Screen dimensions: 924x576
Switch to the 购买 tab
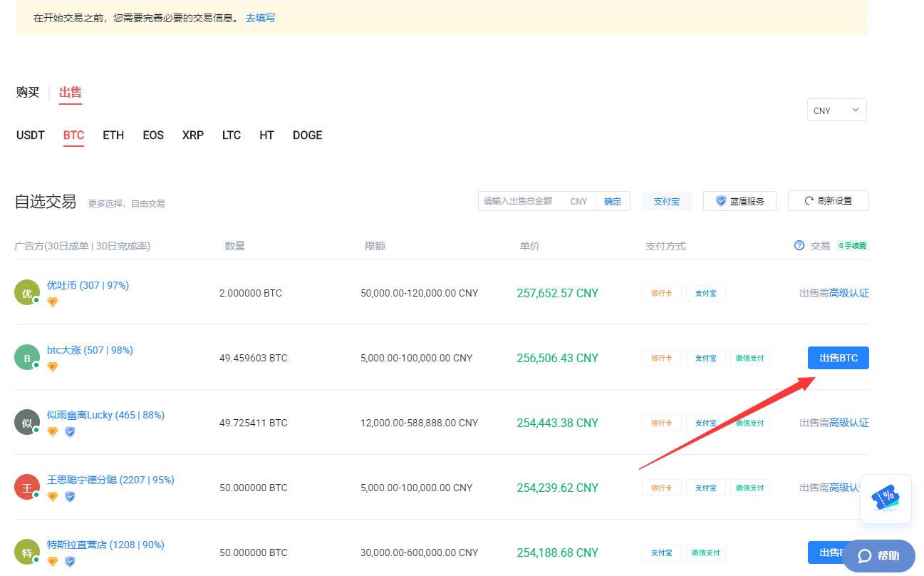[27, 92]
